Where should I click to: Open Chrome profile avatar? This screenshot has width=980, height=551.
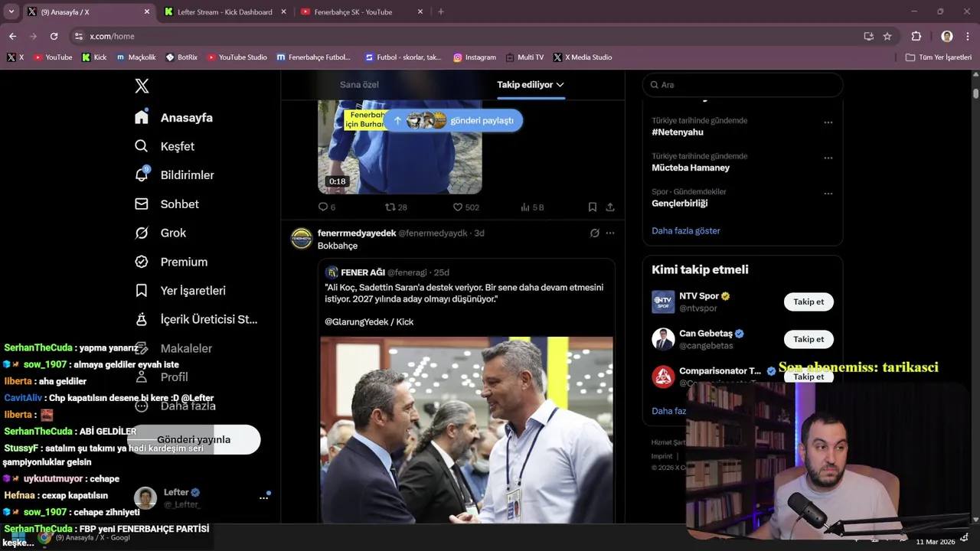(x=947, y=36)
